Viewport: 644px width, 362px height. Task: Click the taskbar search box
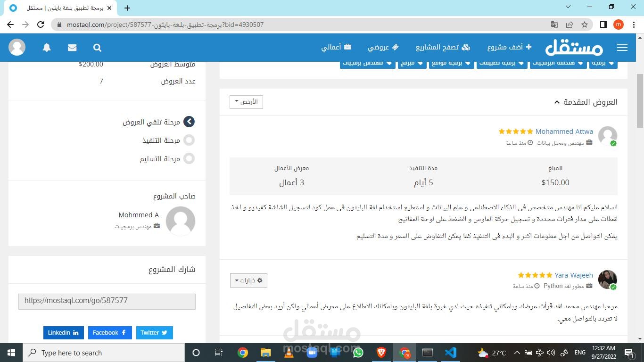(x=104, y=353)
